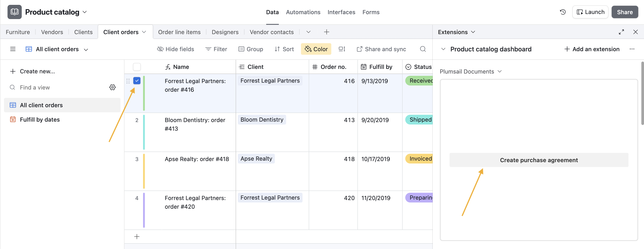Screen dimensions: 644x249
Task: Switch to the Automations tab
Action: pos(303,12)
